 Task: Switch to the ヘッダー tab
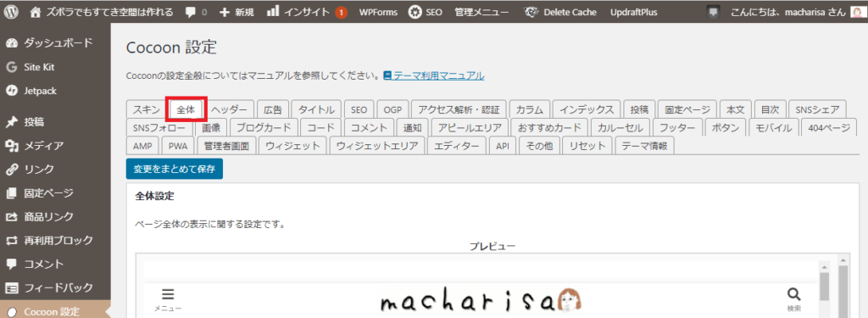229,109
